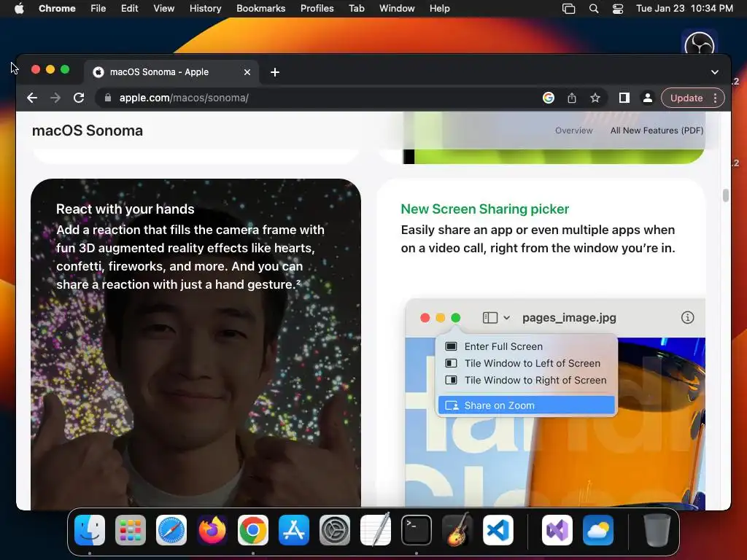Choose Enter Full Screen menu entry

click(x=526, y=346)
